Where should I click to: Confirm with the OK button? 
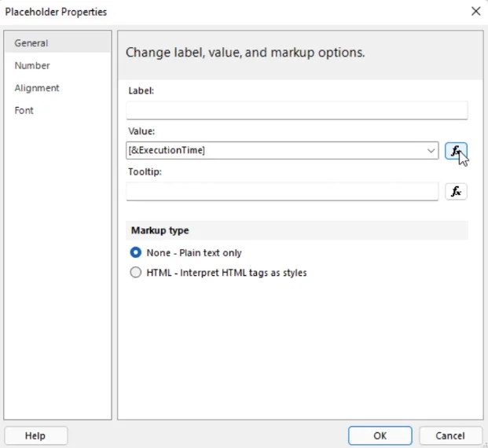pyautogui.click(x=380, y=435)
